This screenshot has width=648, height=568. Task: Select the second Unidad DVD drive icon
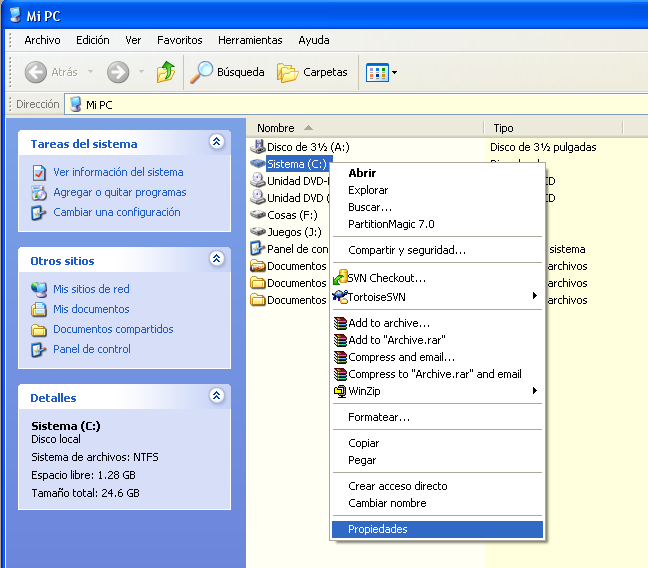click(x=257, y=197)
